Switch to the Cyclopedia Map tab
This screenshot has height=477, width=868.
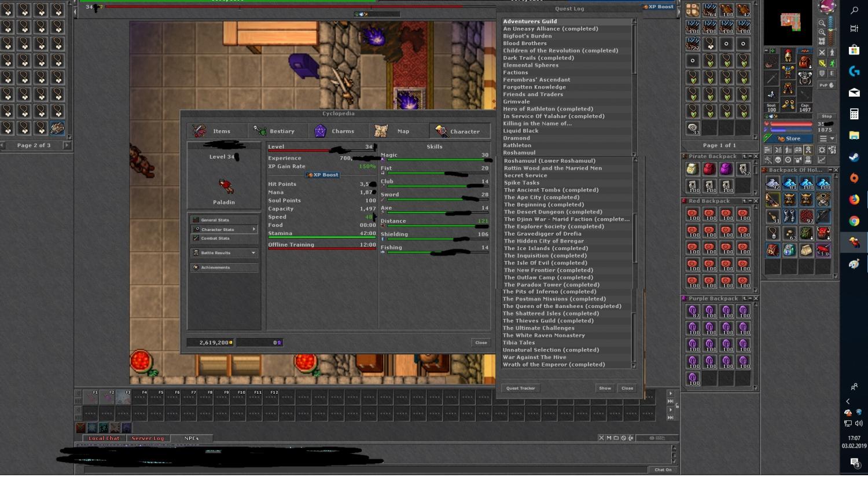pyautogui.click(x=399, y=131)
